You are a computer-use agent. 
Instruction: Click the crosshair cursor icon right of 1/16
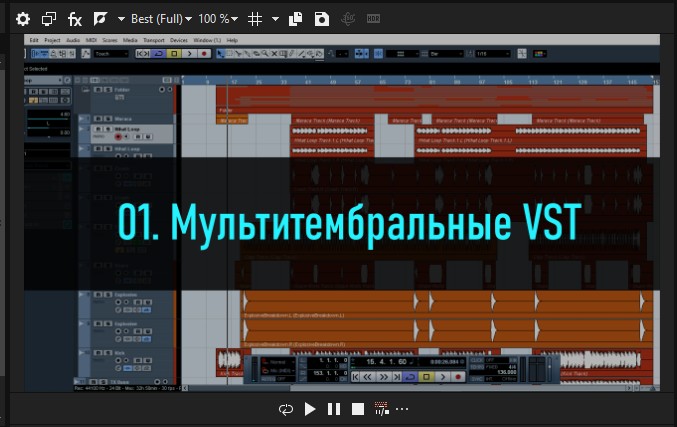pyautogui.click(x=522, y=54)
